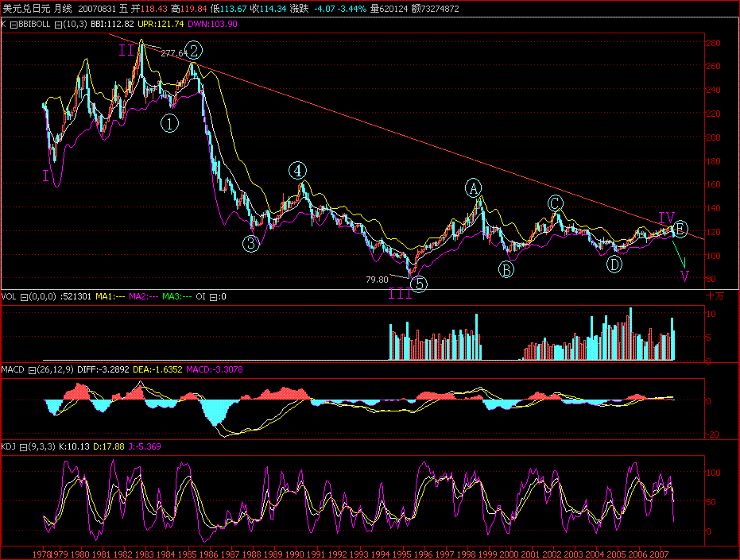Click the circled B wave label
Image resolution: width=740 pixels, height=560 pixels.
click(506, 270)
